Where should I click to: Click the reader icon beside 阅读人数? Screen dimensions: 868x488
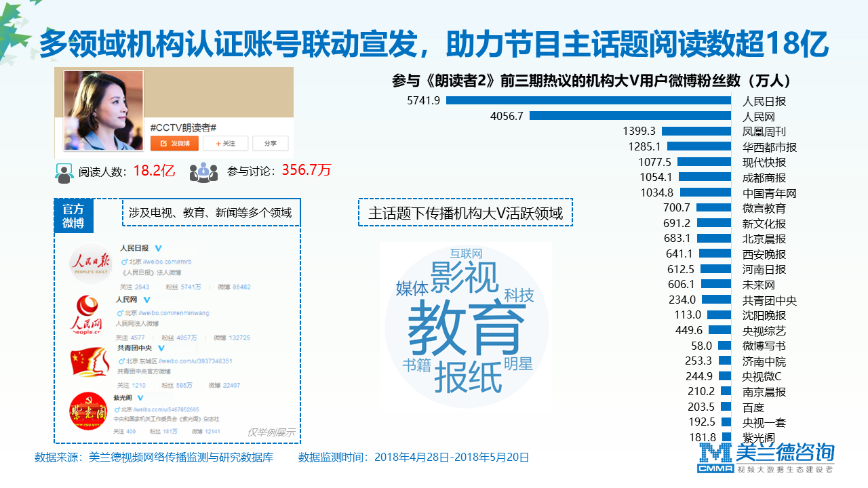(x=64, y=173)
